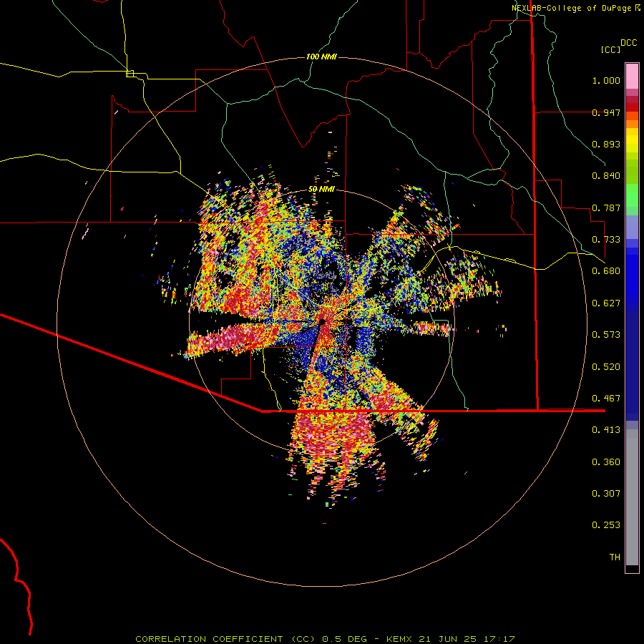Click the 0.680 scale value

pos(606,271)
